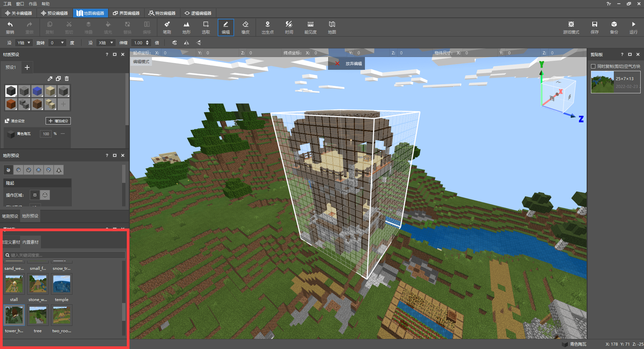Switch to 游戏模式 game mode
Viewport: 644px width, 349px height.
click(571, 27)
